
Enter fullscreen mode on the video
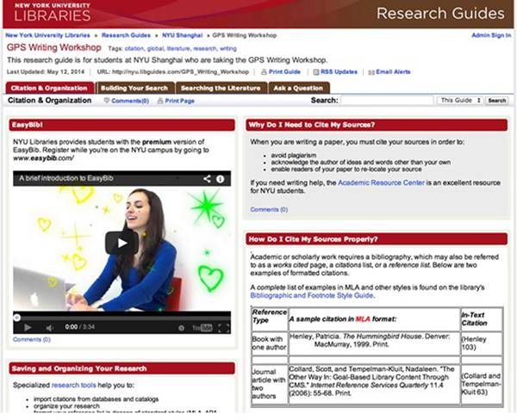click(222, 327)
